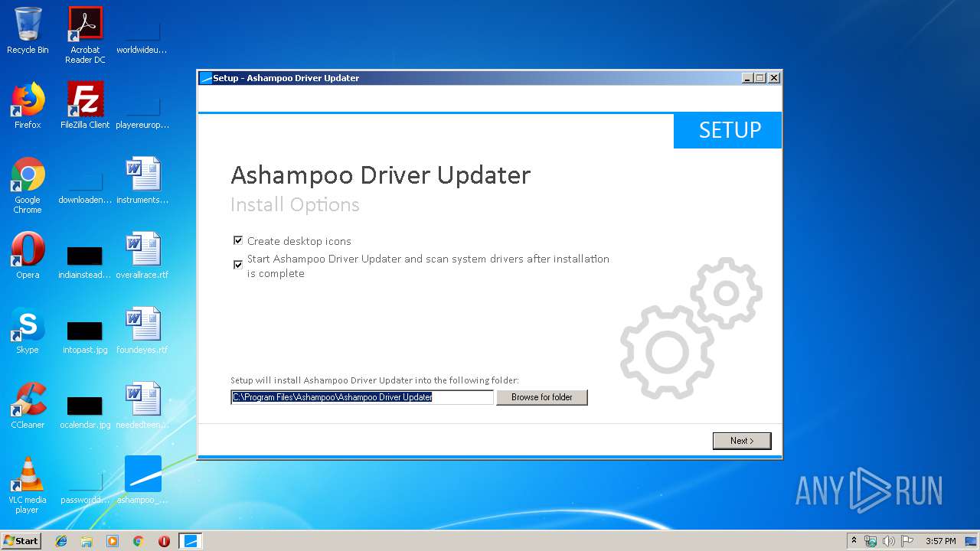980x551 pixels.
Task: Open Opera browser desktop shortcut
Action: (28, 256)
